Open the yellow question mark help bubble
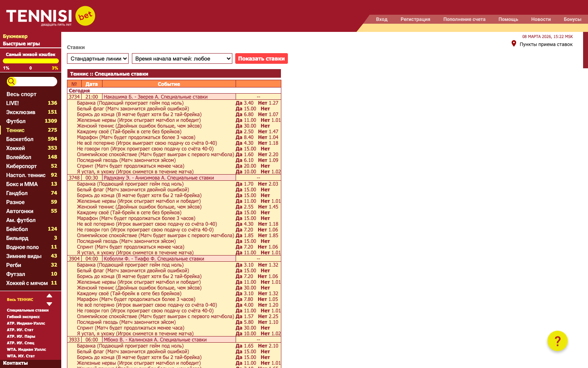The width and height of the screenshot is (588, 368). [x=557, y=341]
